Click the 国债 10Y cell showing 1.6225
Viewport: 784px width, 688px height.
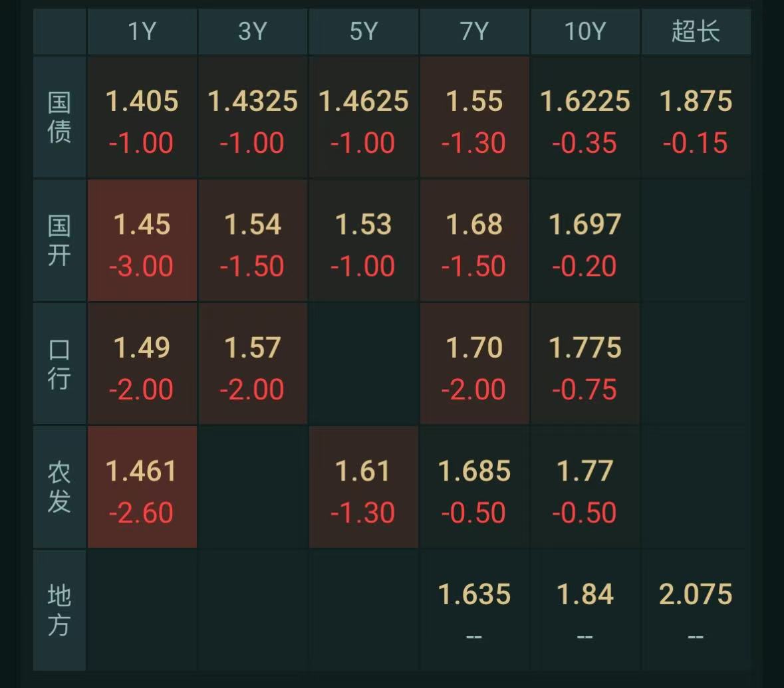[x=585, y=117]
